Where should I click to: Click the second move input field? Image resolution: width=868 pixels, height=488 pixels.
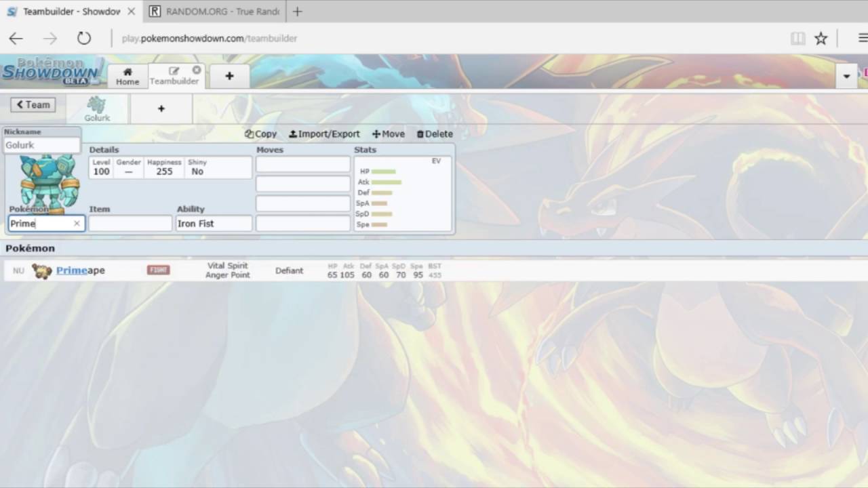(x=303, y=184)
